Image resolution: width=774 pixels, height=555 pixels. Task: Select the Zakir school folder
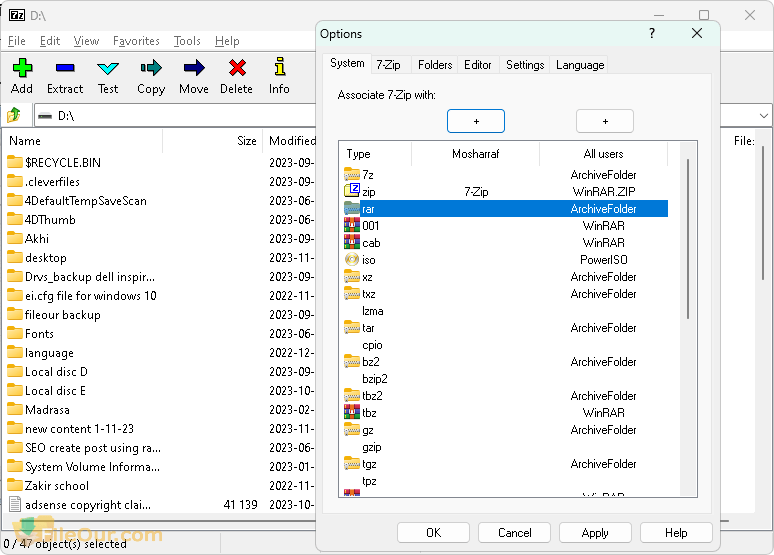(x=57, y=485)
